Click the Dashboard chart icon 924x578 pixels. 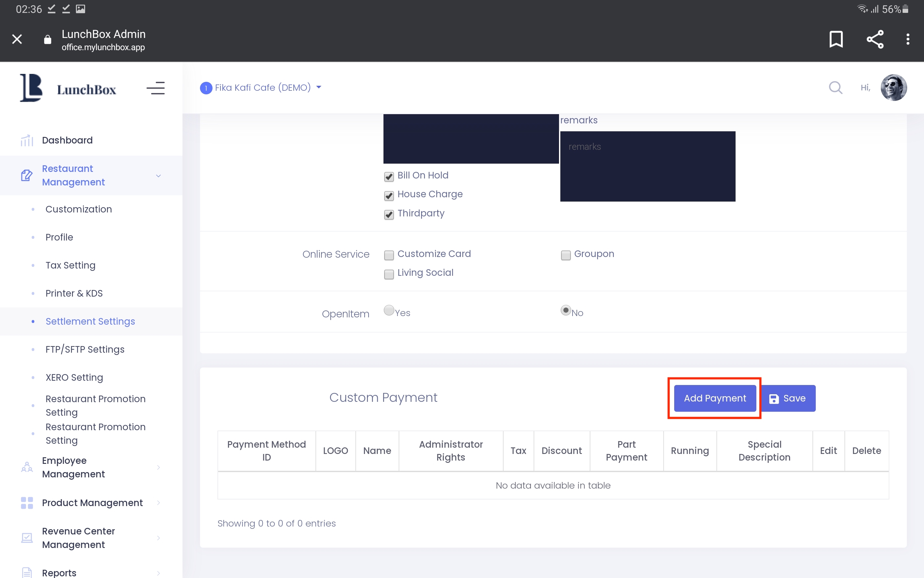(27, 140)
